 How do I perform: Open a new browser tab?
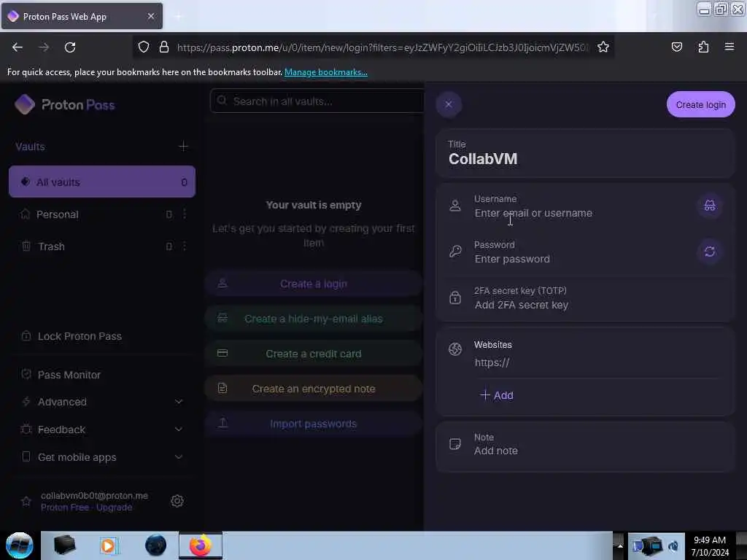point(178,17)
